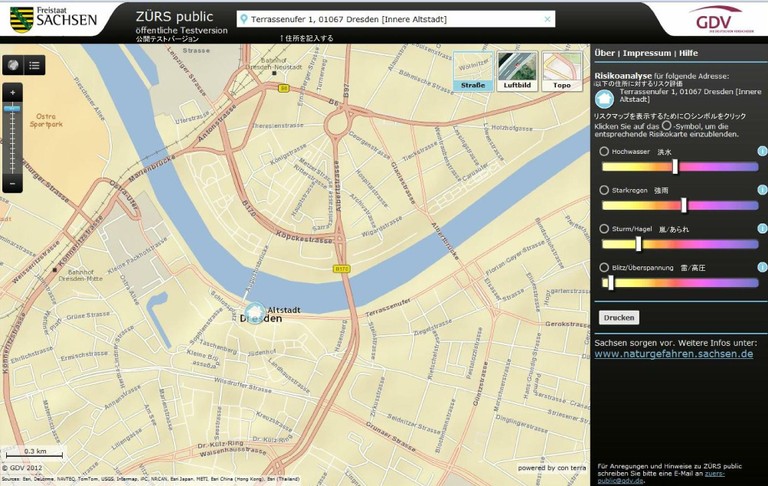This screenshot has height=486, width=768.
Task: Zoom in with the plus button
Action: coord(13,92)
